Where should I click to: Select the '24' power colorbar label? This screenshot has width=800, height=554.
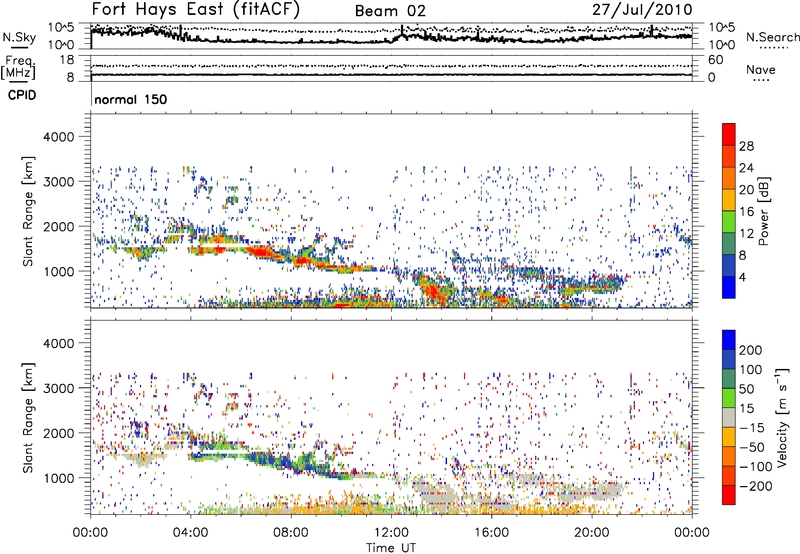[746, 168]
